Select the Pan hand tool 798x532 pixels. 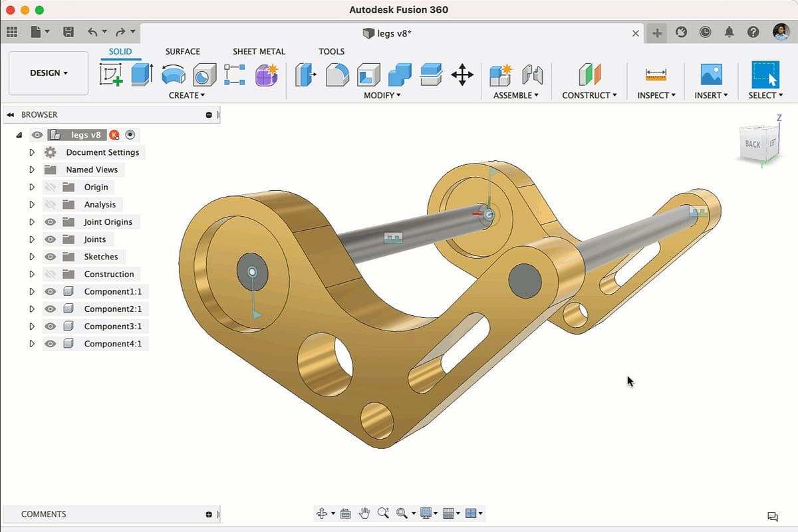[x=364, y=513]
